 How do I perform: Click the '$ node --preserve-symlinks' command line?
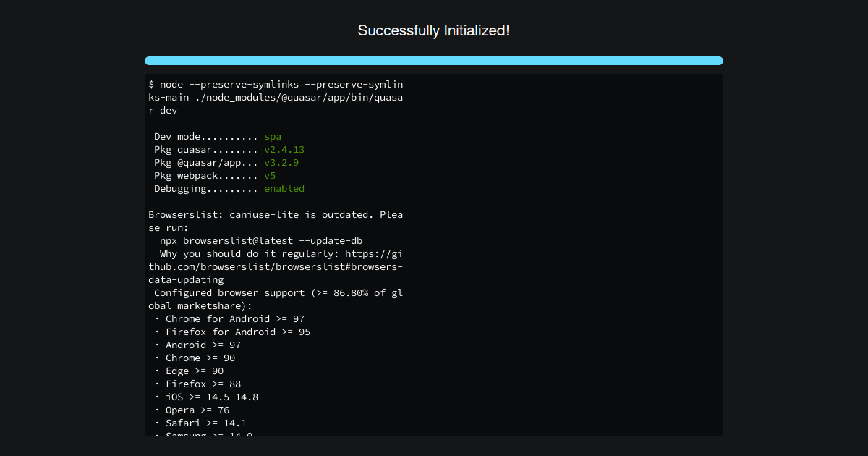(276, 84)
